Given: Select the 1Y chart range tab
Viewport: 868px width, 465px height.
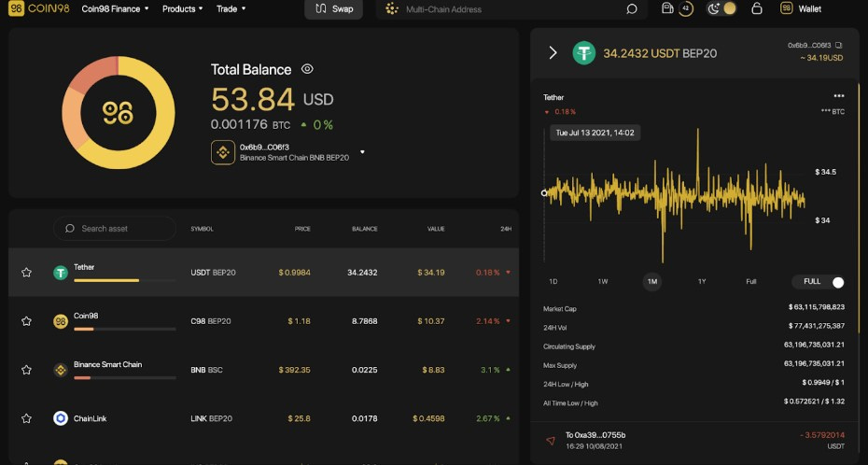Looking at the screenshot, I should (702, 282).
